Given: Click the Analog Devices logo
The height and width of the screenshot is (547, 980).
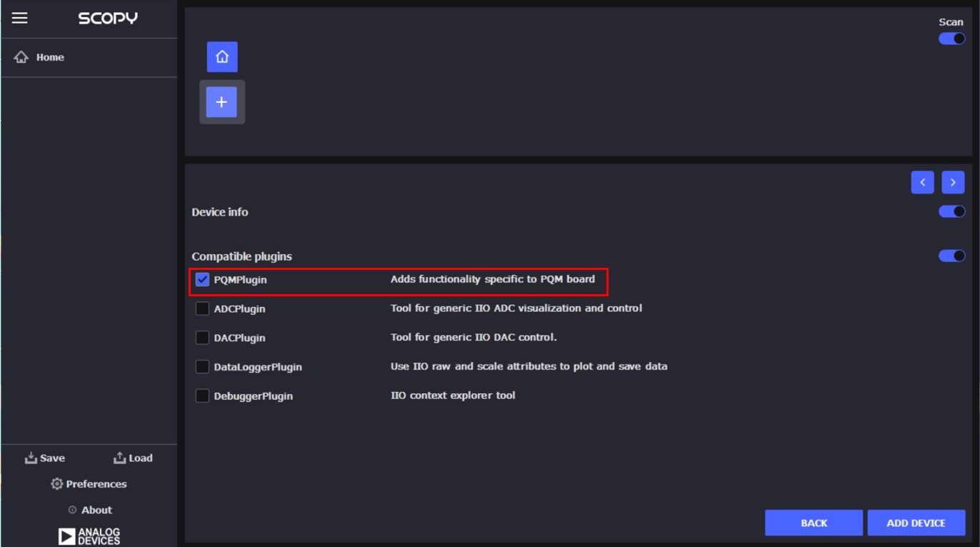Looking at the screenshot, I should point(89,536).
